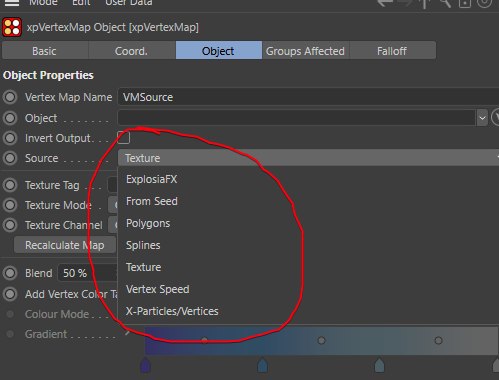Toggle animation dot for Texture Mode
Image resolution: width=499 pixels, height=380 pixels.
[x=10, y=205]
